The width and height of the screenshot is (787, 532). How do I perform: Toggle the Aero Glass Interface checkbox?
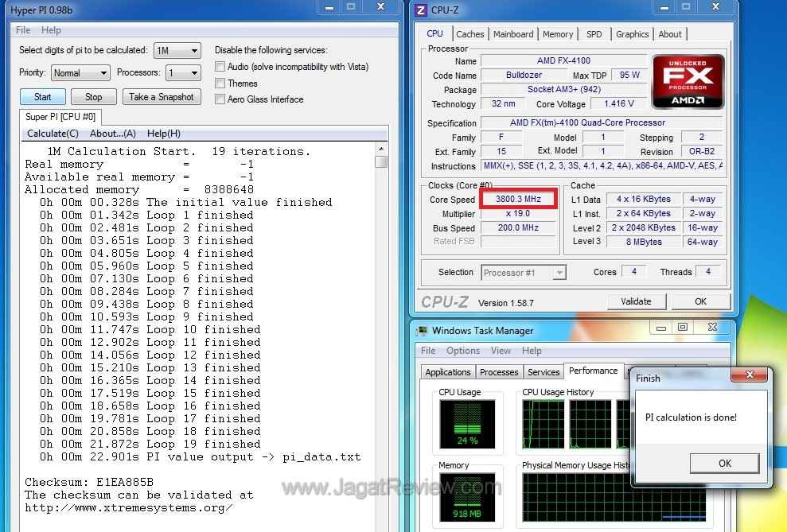click(220, 99)
